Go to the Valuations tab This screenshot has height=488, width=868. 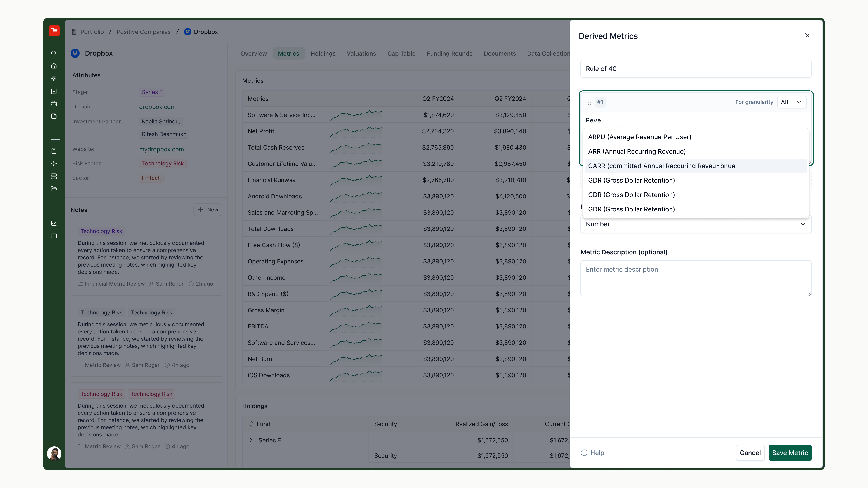[361, 54]
